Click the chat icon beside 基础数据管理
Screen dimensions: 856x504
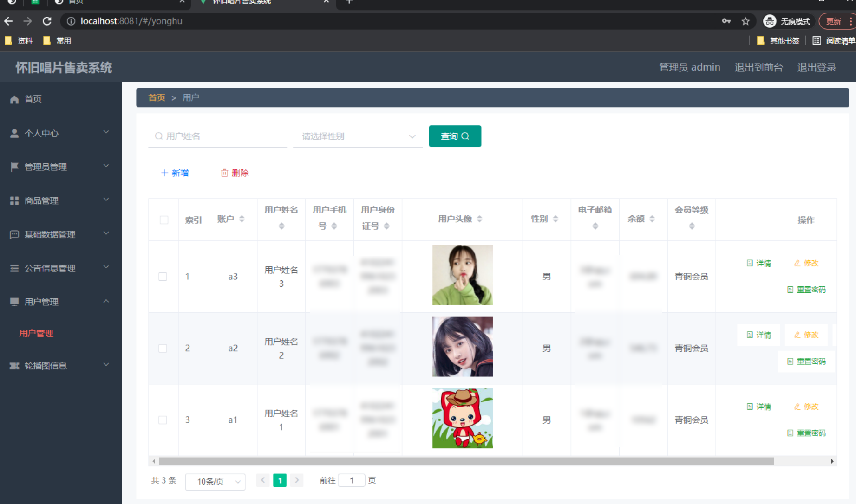pyautogui.click(x=14, y=235)
